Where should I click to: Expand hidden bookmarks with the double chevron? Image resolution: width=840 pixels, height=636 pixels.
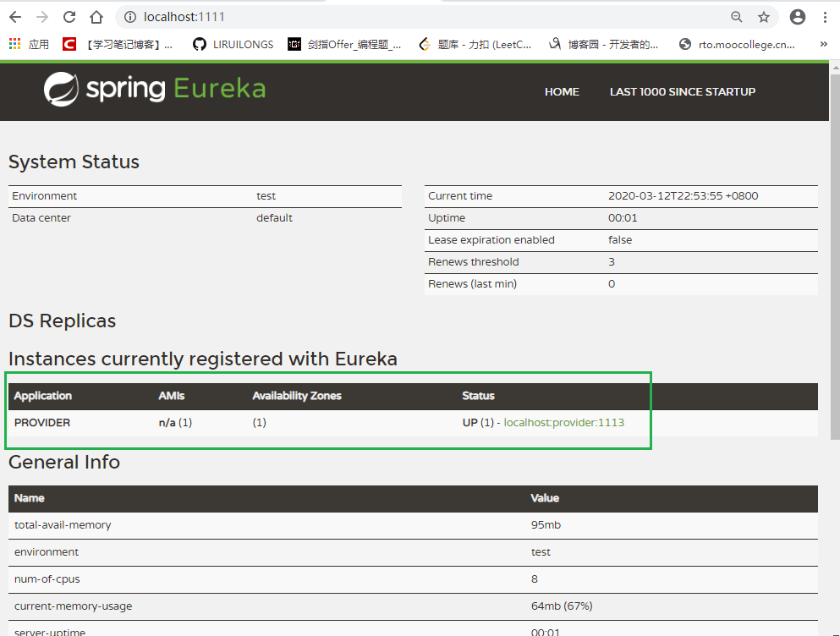823,44
